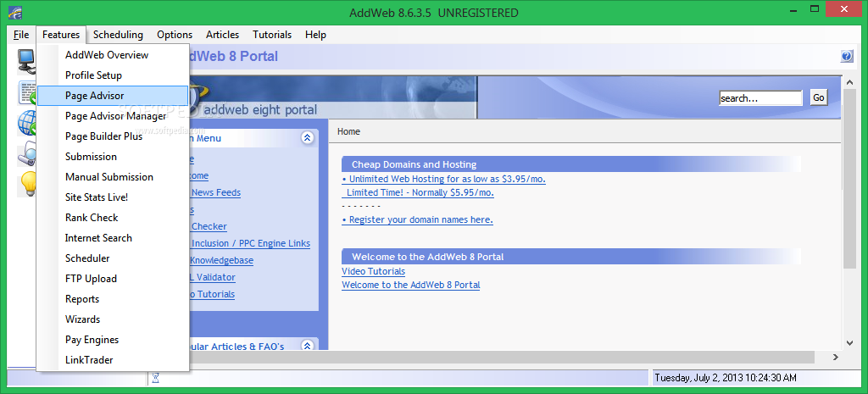Open the blue help question-mark icon

847,56
